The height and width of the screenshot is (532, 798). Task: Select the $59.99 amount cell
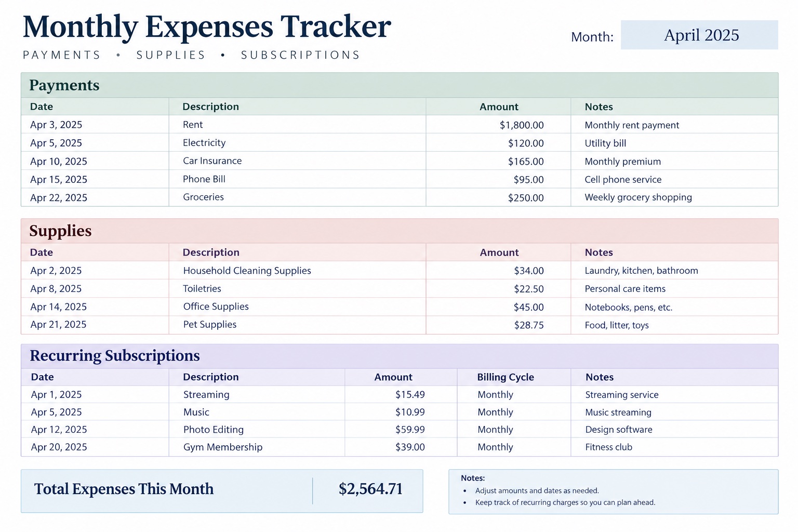pos(401,430)
